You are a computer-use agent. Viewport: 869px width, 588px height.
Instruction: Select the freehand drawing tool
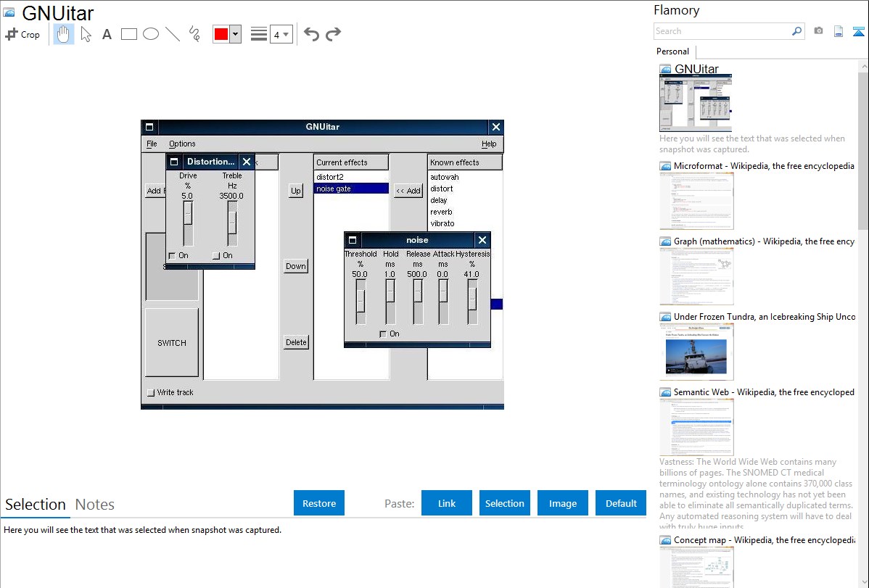pos(194,34)
